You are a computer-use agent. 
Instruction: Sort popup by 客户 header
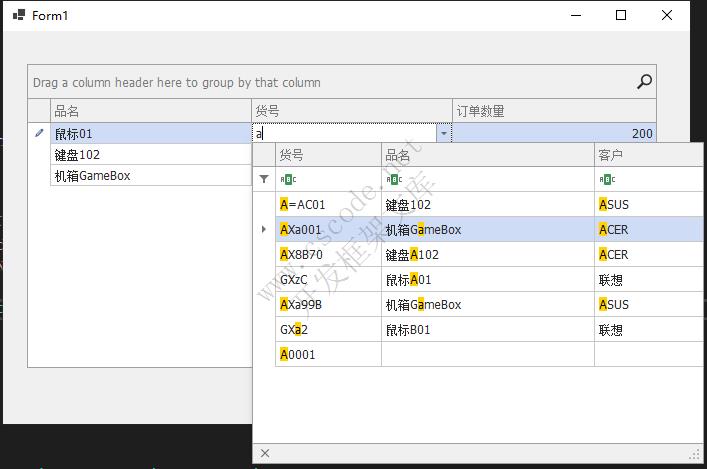649,155
